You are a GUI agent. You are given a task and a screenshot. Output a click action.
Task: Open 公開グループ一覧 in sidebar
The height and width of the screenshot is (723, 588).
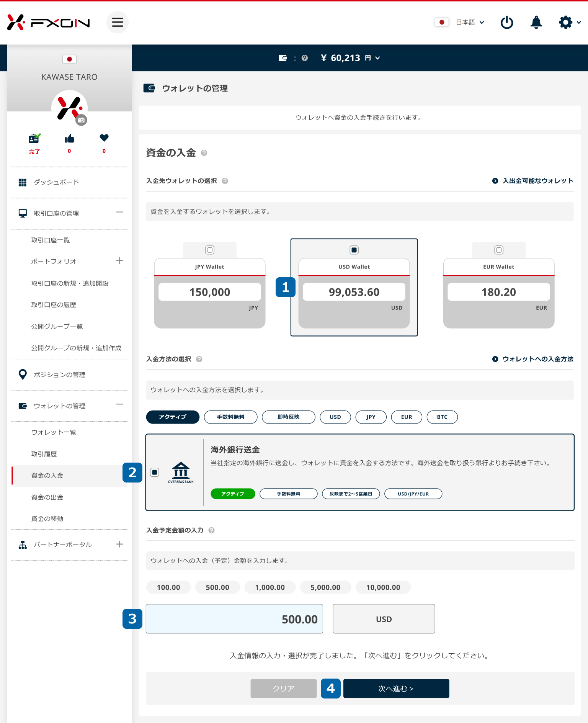tap(57, 327)
